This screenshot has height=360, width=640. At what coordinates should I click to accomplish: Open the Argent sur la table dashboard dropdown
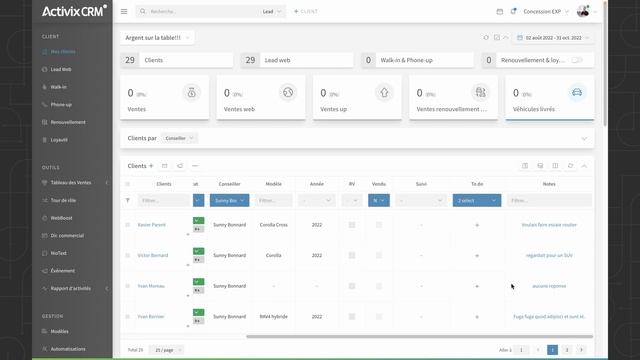[x=157, y=38]
